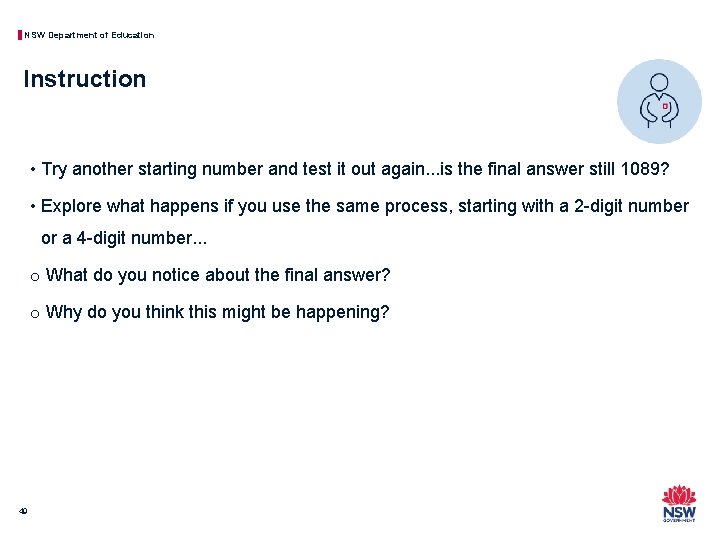Image resolution: width=720 pixels, height=540 pixels.
Task: Click the slide number 40
Action: tap(23, 511)
